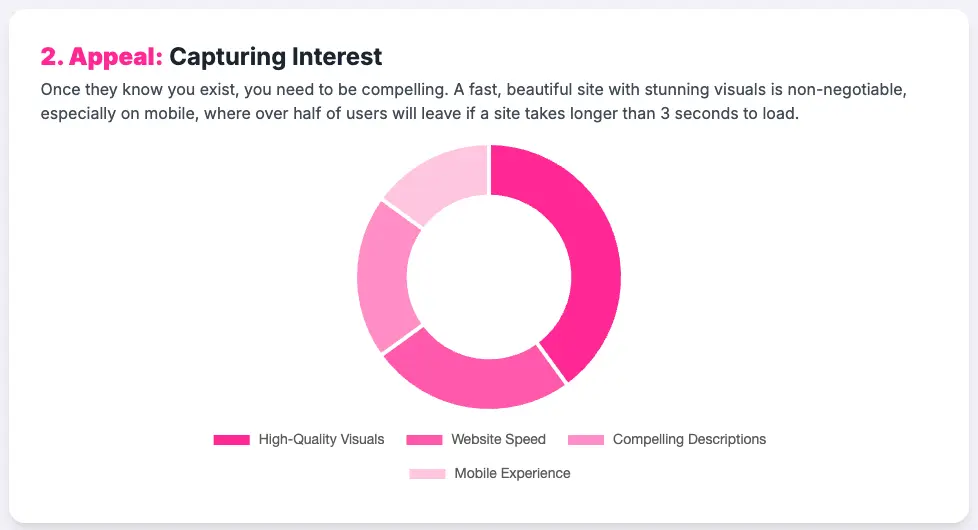Toggle the Website Speed legend label
The image size is (978, 530).
[498, 440]
